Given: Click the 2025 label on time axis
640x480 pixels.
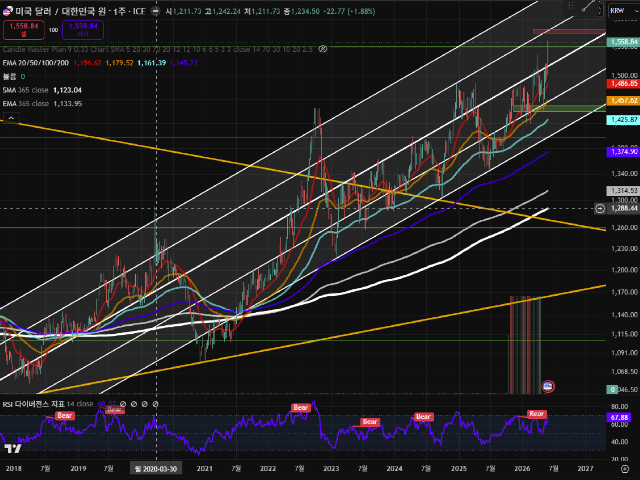Looking at the screenshot, I should click(459, 469).
